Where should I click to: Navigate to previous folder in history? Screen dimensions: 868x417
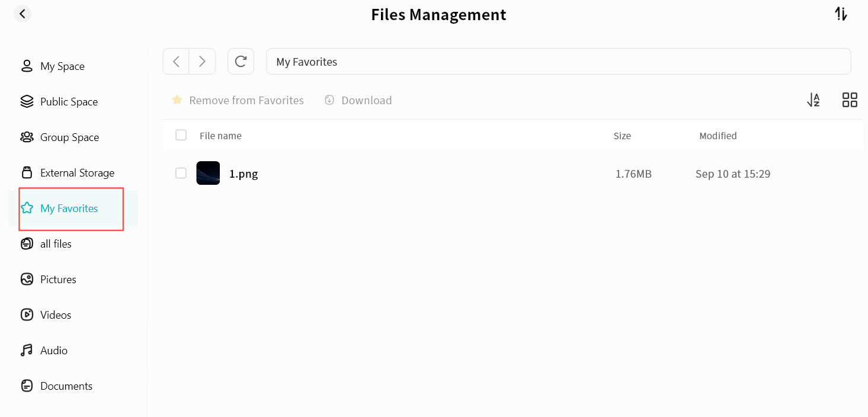tap(176, 62)
